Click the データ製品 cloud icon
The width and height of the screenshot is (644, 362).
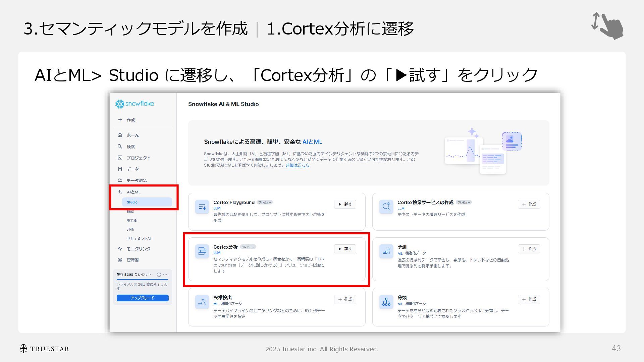[x=120, y=180]
